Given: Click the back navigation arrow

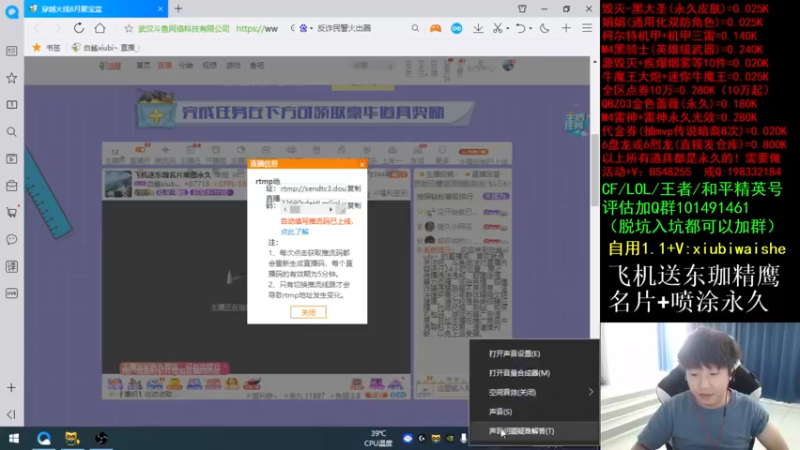Looking at the screenshot, I should 37,28.
